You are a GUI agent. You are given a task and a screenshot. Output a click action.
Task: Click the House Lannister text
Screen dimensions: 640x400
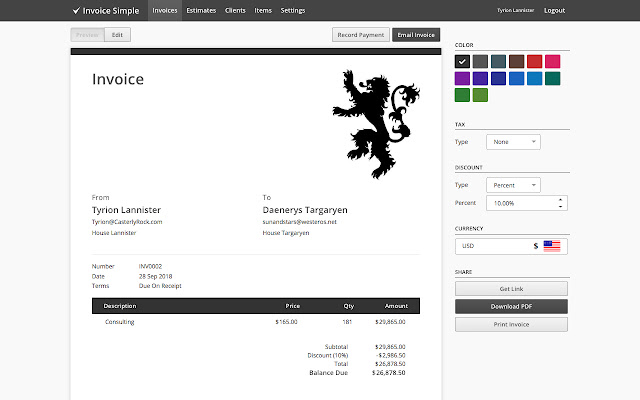coord(114,233)
